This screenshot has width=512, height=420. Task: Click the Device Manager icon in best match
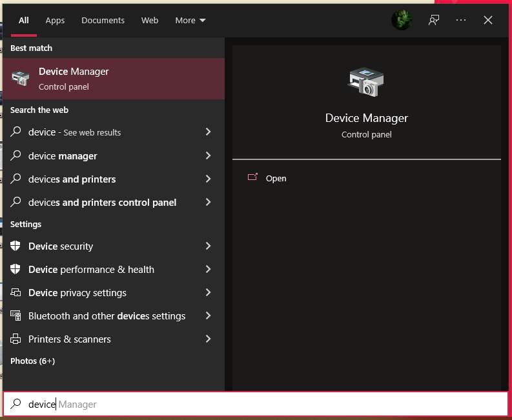pyautogui.click(x=21, y=78)
